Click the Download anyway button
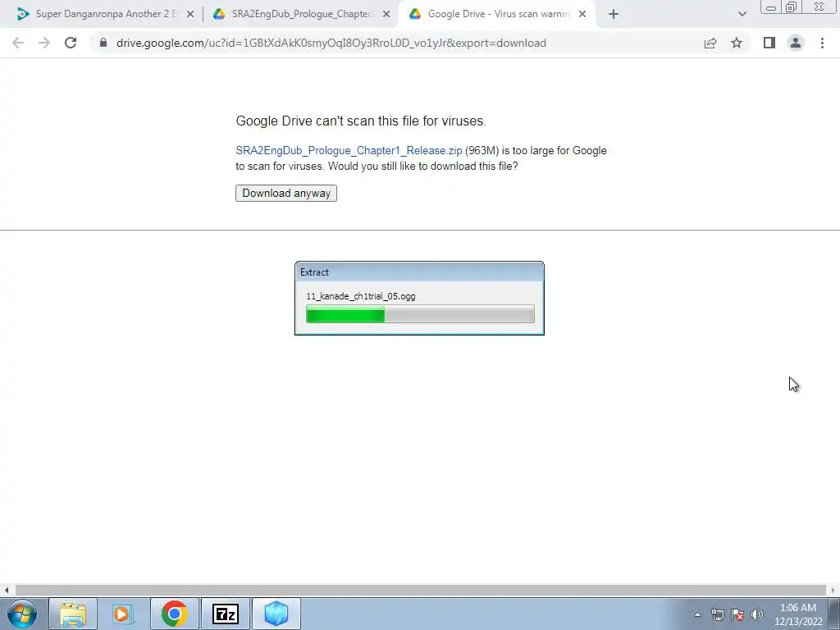Screen dimensions: 840x630 [286, 194]
